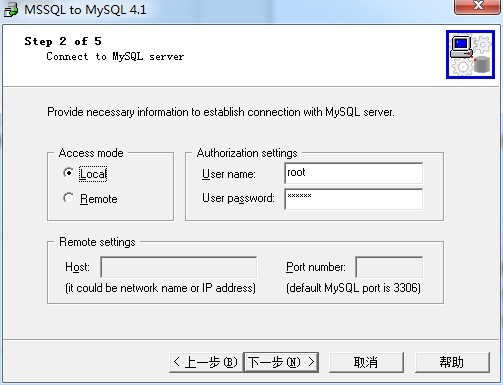Click the "MSSQL to MySQL 4.1" title bar text
The image size is (503, 385).
pos(85,10)
